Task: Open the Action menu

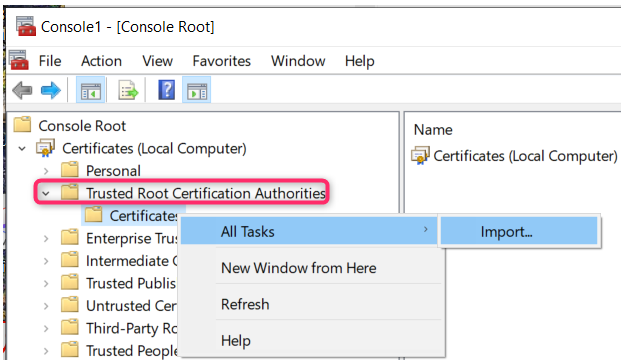Action: (x=101, y=61)
